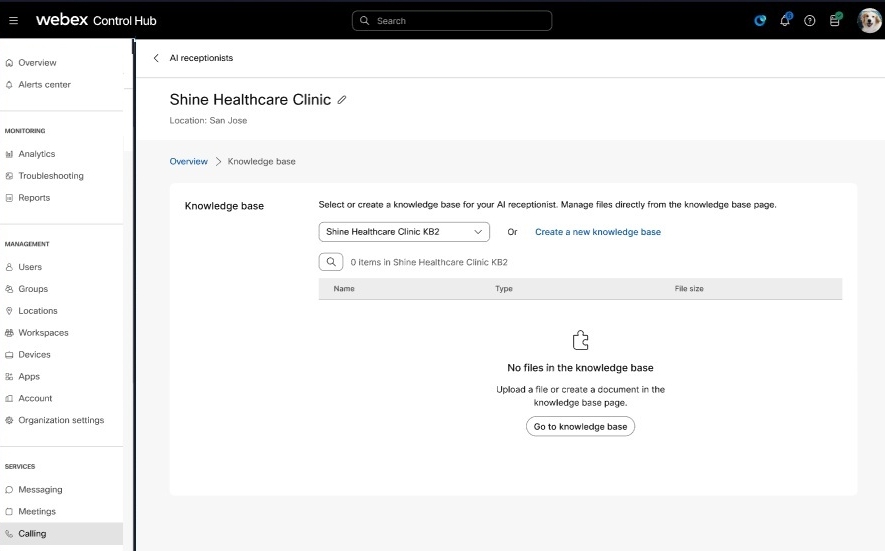Click the Webex Control Hub logo
Viewport: 885px width, 551px height.
pos(96,20)
